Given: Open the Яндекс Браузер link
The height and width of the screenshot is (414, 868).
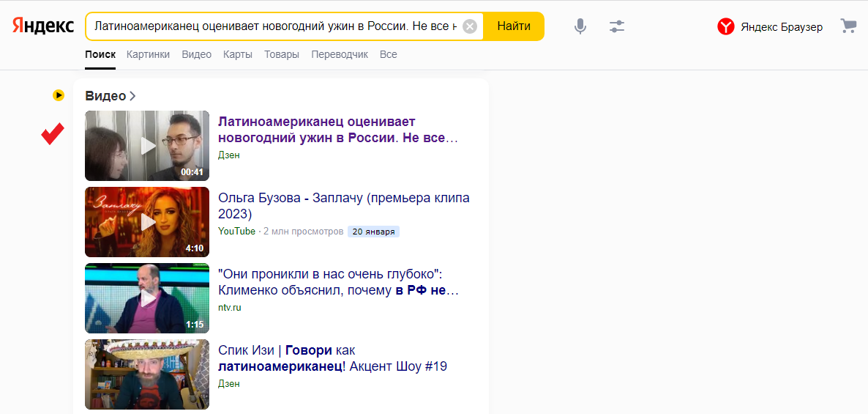Looking at the screenshot, I should click(x=782, y=26).
